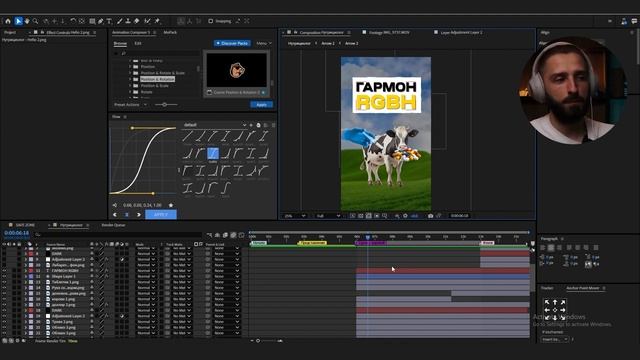Viewport: 640px width, 360px height.
Task: Open the Preset Actions dropdown
Action: coord(131,105)
